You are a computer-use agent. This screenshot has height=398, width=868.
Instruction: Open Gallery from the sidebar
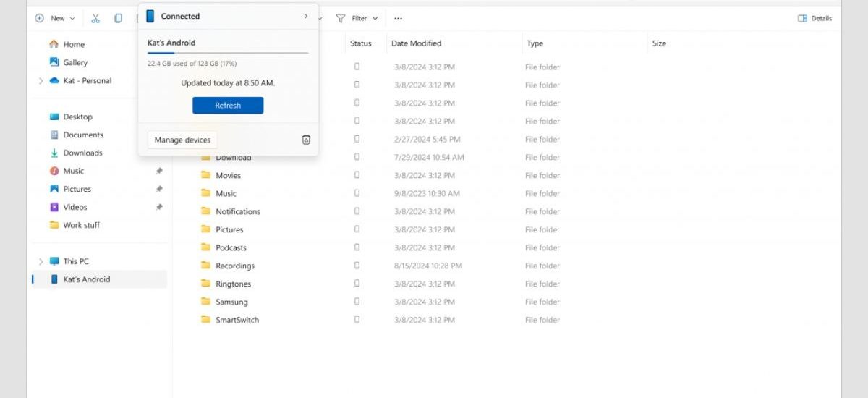click(x=75, y=63)
